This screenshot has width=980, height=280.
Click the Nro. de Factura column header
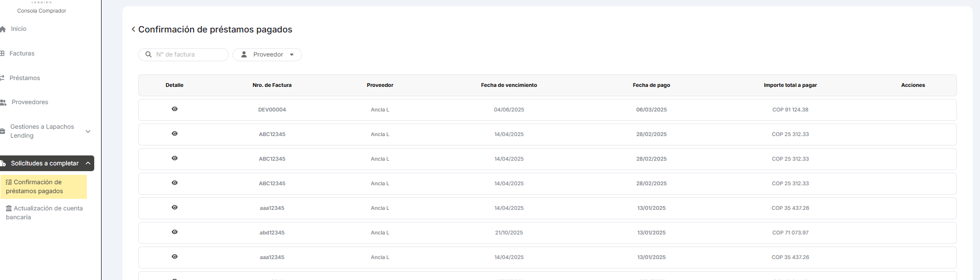272,85
